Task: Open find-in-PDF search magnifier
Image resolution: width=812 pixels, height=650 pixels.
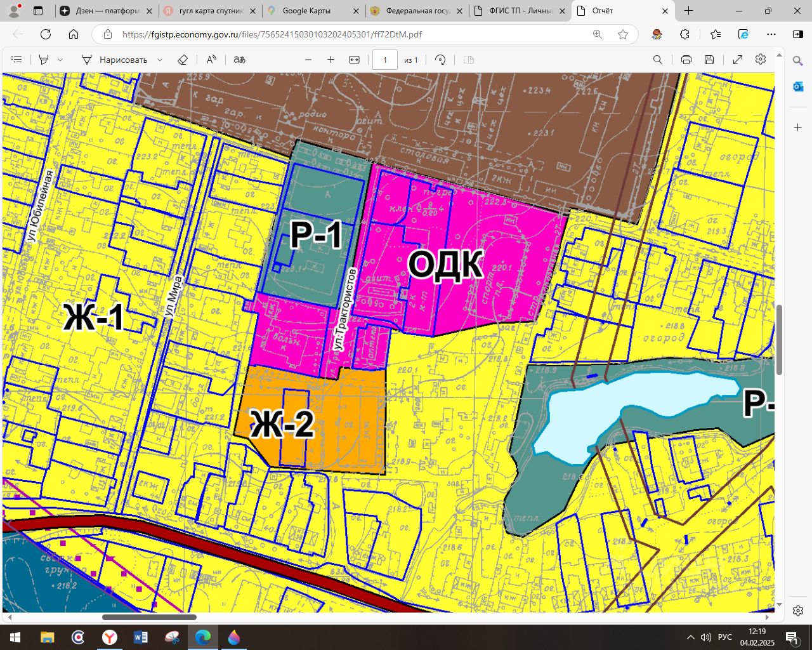Action: pos(658,60)
